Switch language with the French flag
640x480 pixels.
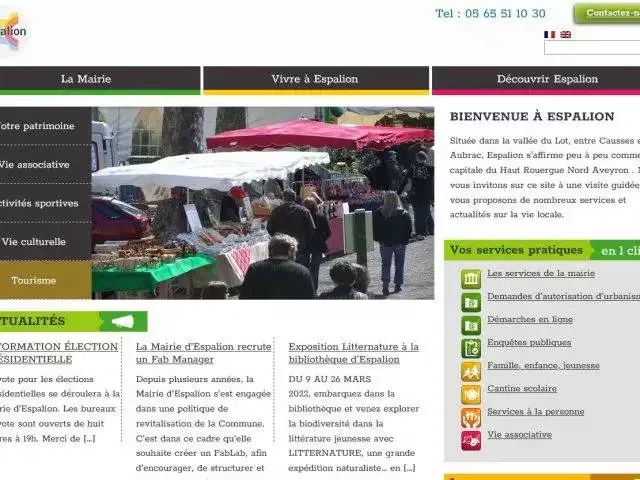click(x=549, y=34)
